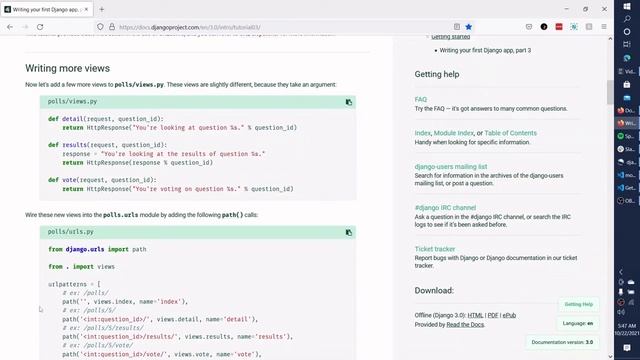
Task: Open Windows taskbar search
Action: pos(627,19)
